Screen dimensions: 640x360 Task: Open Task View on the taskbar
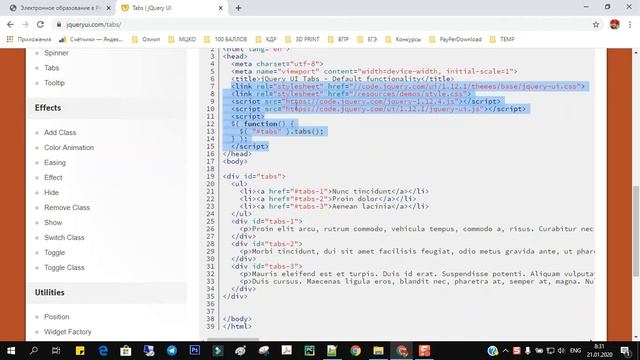[56, 351]
